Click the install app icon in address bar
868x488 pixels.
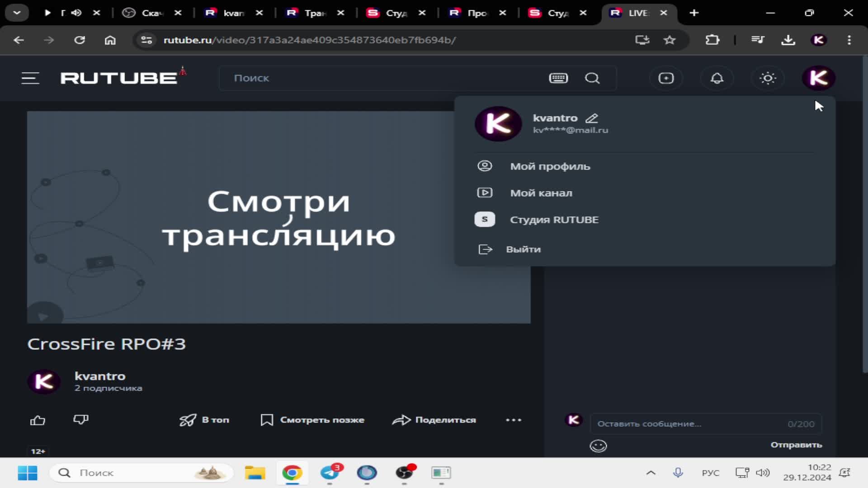(x=642, y=40)
